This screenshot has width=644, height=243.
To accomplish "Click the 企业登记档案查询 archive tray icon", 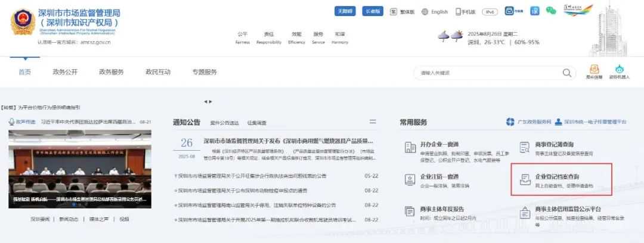I will 525,179.
